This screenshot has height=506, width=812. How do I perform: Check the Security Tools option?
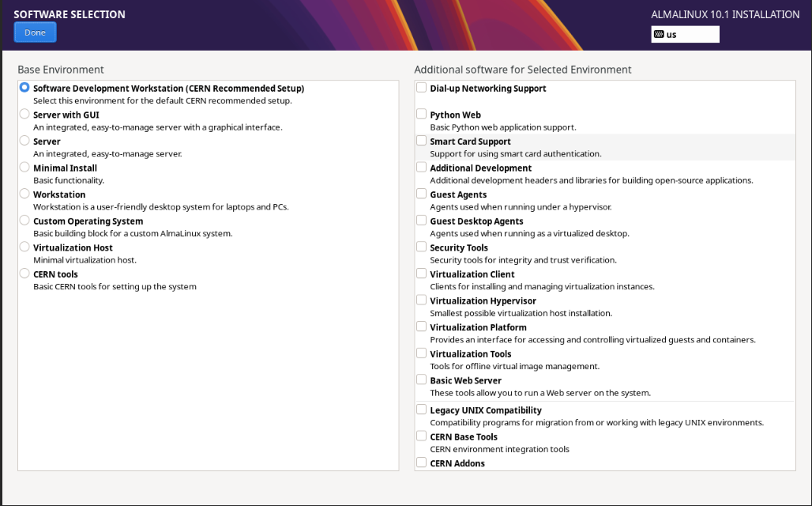pos(421,247)
